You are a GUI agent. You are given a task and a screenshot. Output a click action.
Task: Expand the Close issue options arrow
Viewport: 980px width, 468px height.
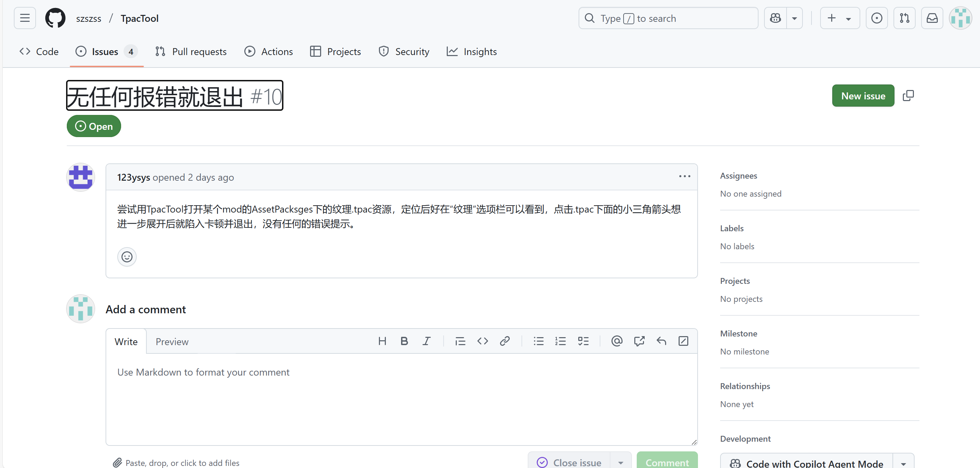click(620, 462)
